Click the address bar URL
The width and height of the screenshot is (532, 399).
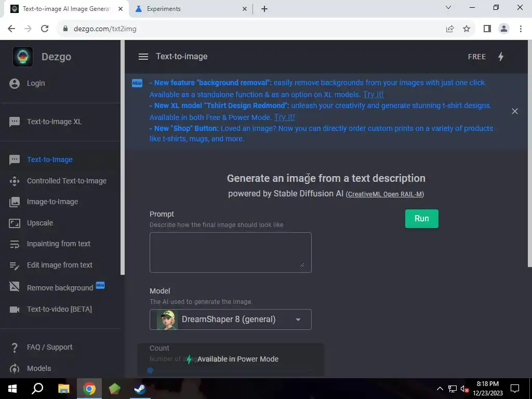[x=105, y=29]
